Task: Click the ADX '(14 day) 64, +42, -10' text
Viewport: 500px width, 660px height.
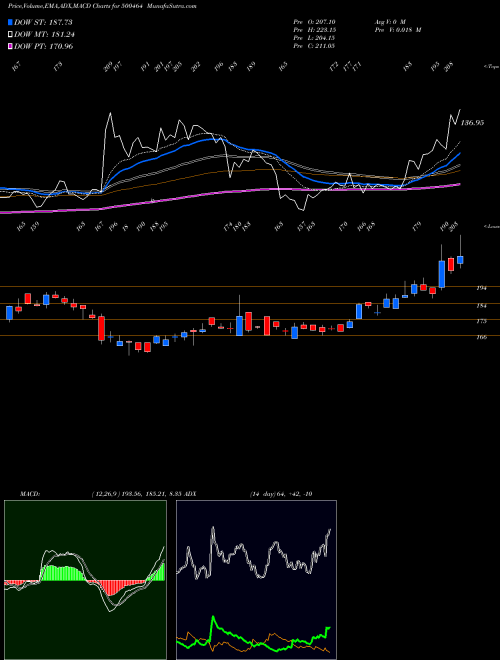Action: (280, 494)
